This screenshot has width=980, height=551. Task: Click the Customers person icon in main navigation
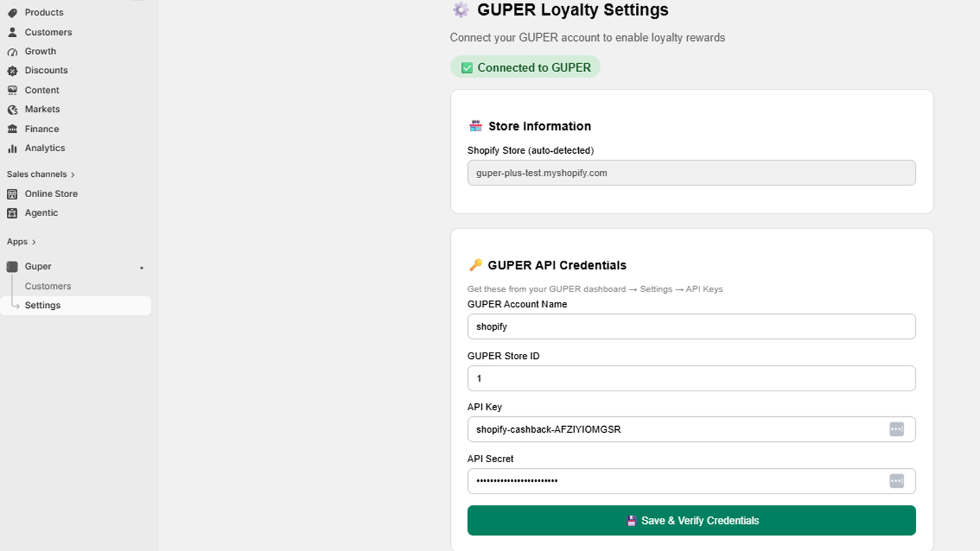[12, 32]
